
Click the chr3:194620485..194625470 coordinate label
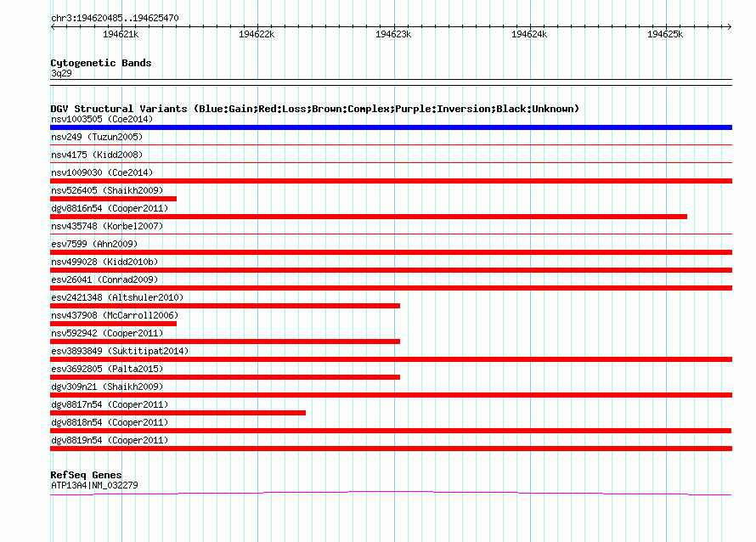(x=115, y=18)
